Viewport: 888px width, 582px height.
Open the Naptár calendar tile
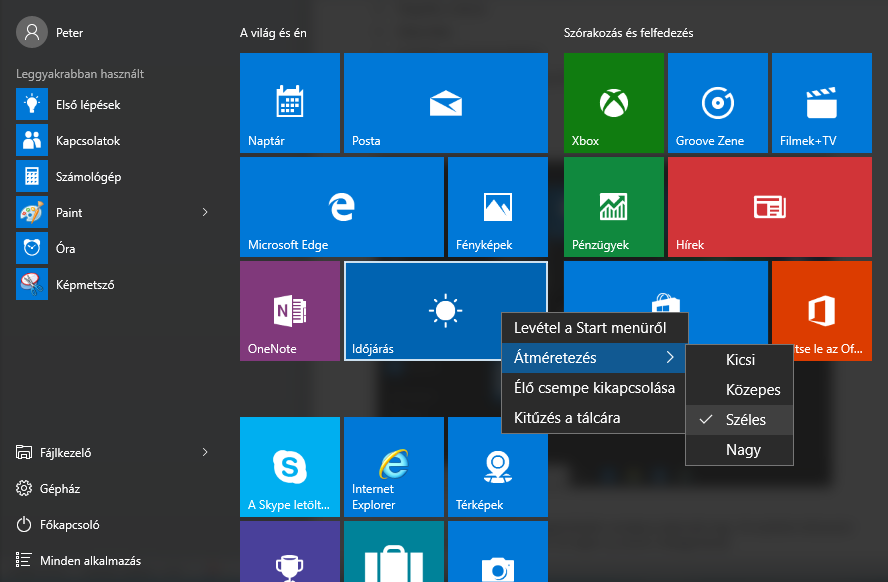point(289,102)
